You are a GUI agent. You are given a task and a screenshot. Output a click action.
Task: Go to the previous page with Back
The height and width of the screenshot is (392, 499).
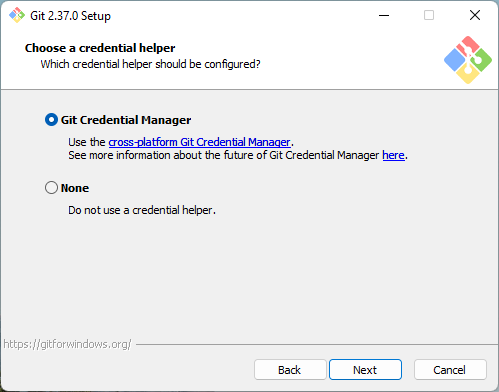point(290,370)
